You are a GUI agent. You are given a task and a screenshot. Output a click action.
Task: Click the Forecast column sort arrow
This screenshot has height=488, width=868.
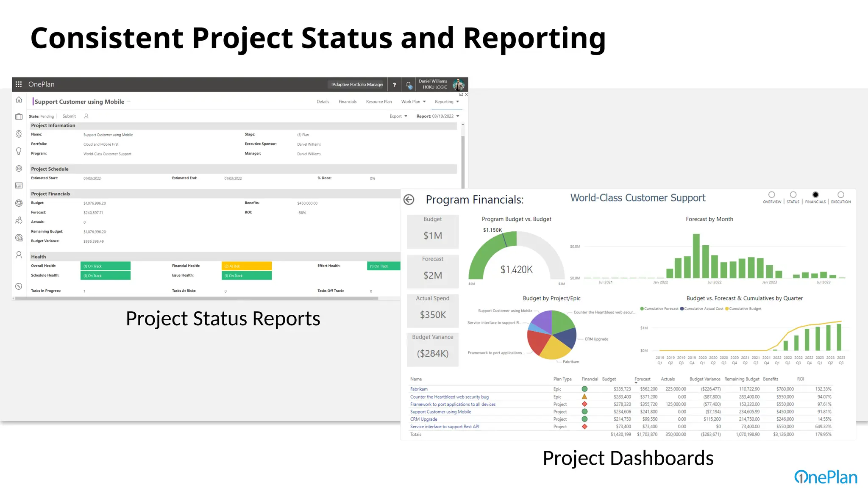[636, 383]
